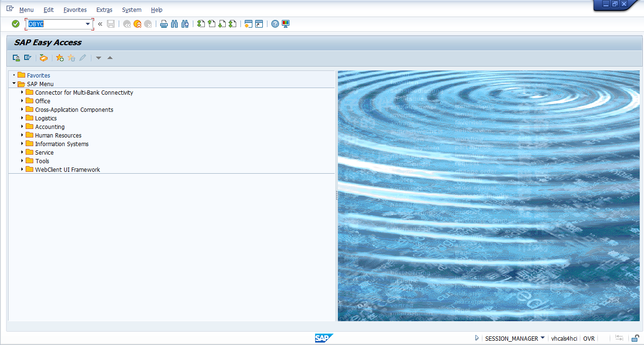Image resolution: width=644 pixels, height=345 pixels.
Task: Open the command field history dropdown arrow
Action: (88, 24)
